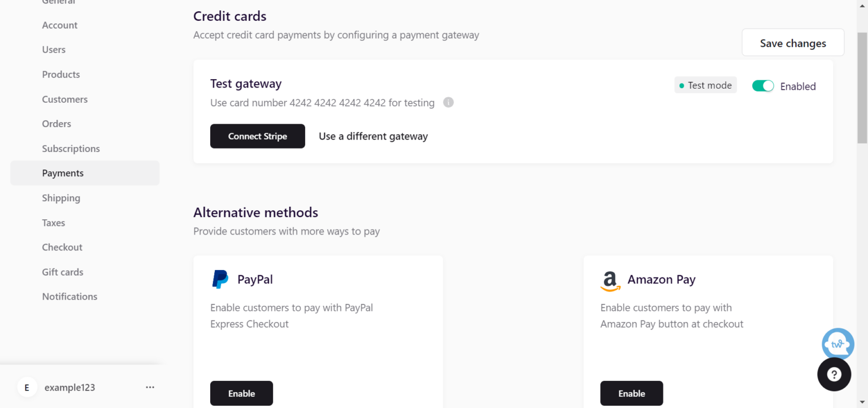Click the info icon beside test card number

(x=448, y=102)
